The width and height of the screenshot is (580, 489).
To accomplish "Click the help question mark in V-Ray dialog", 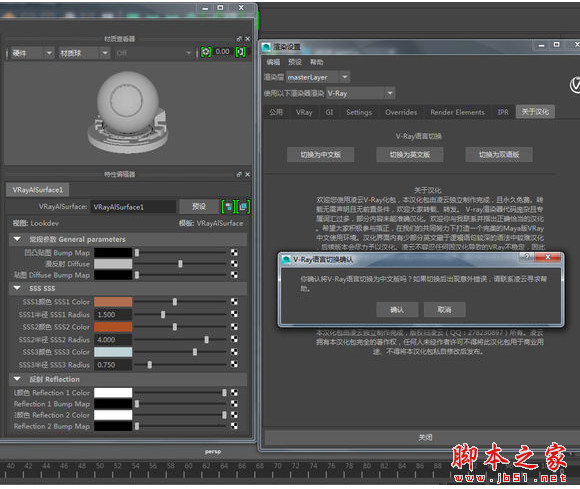I will pyautogui.click(x=527, y=256).
